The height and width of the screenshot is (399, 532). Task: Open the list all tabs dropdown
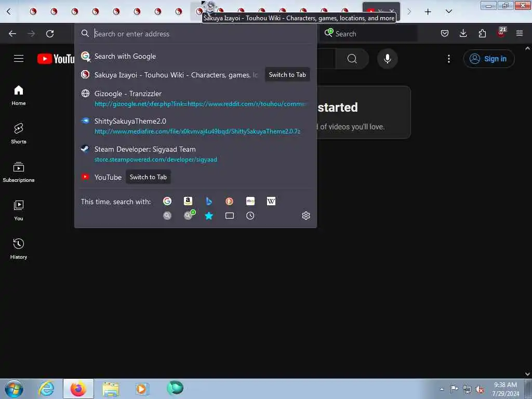tap(448, 11)
